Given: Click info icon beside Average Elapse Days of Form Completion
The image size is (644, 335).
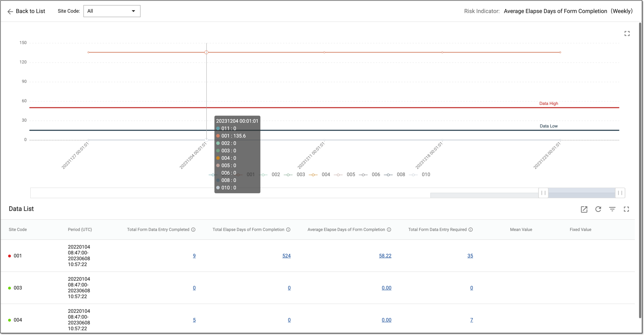Looking at the screenshot, I should (x=389, y=230).
